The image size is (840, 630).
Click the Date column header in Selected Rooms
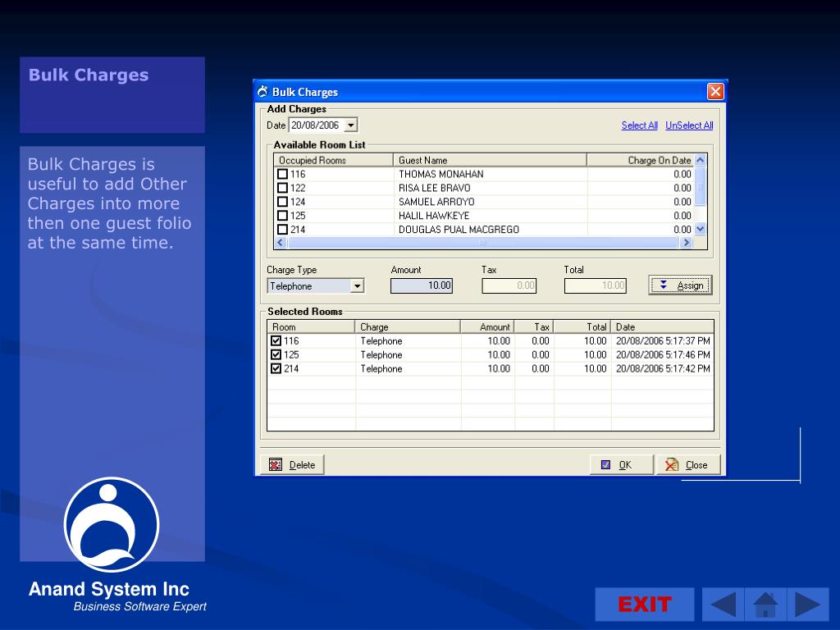coord(663,326)
